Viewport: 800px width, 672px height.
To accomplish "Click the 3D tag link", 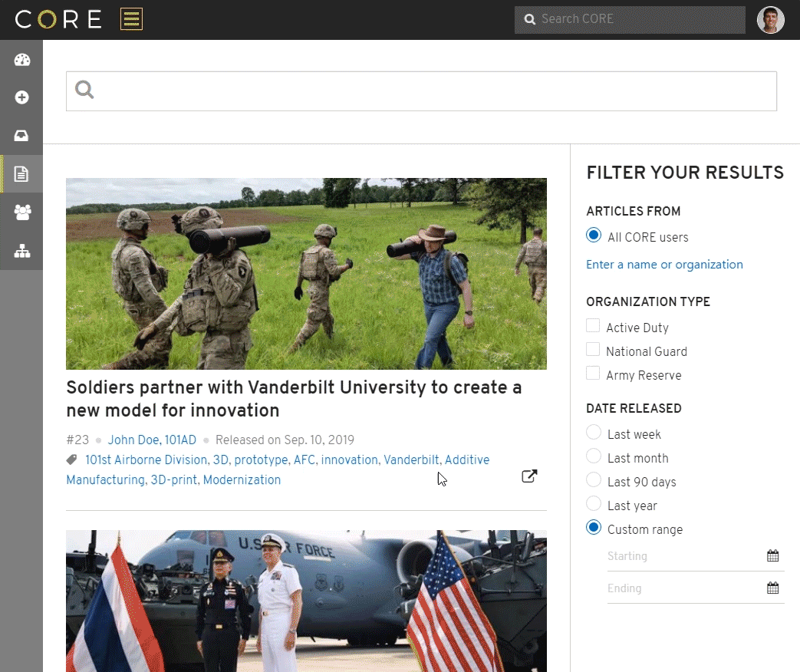I will (220, 460).
